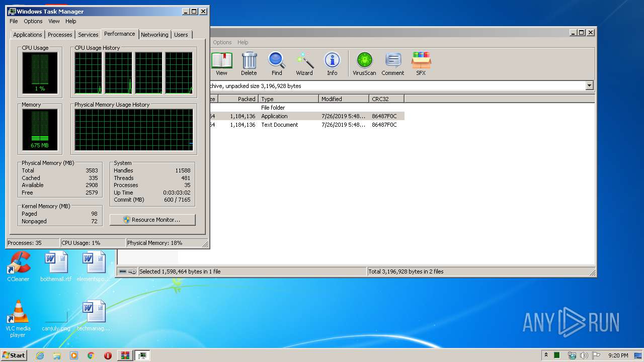Screen dimensions: 644x362
Task: Open WinRAR Help menu
Action: (x=243, y=42)
